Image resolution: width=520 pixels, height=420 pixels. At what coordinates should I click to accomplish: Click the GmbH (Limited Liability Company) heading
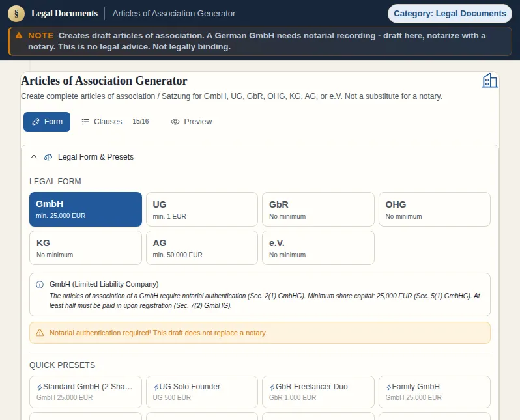click(x=104, y=284)
